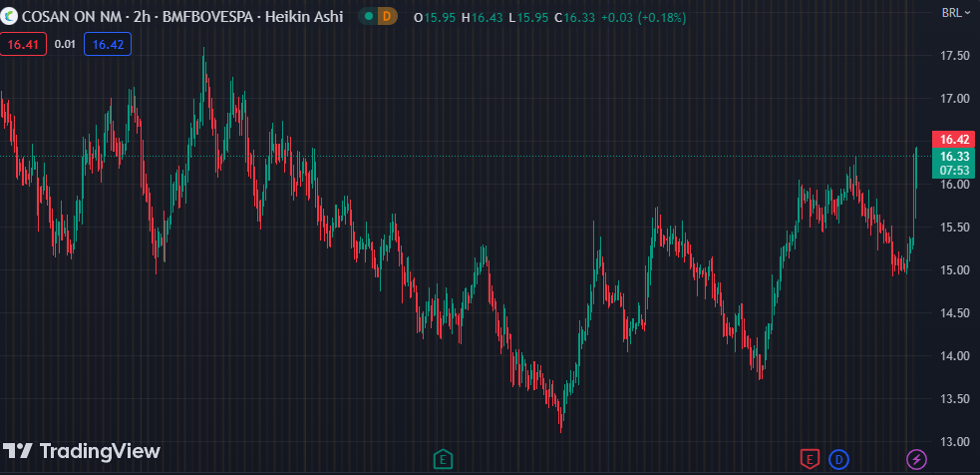The width and height of the screenshot is (980, 475).
Task: Click the orange D data-delay badge
Action: pyautogui.click(x=388, y=17)
